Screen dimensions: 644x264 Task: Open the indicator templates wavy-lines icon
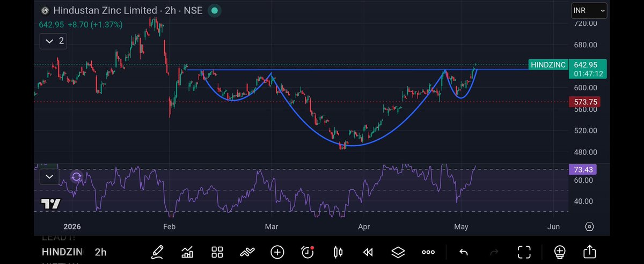tap(247, 252)
